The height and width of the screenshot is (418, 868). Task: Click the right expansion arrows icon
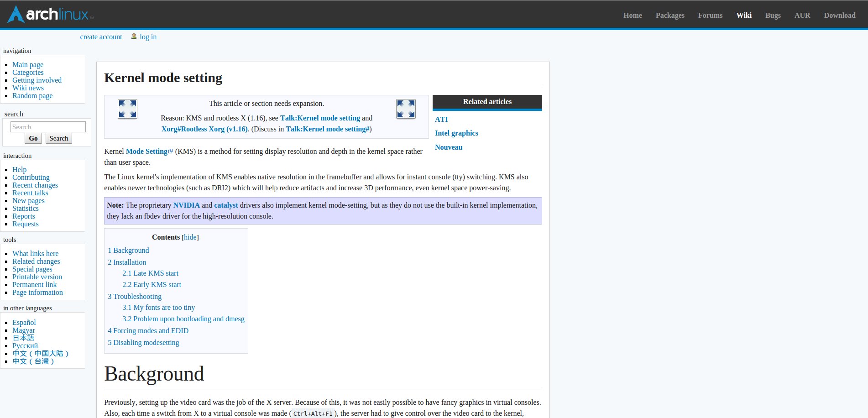[x=405, y=109]
